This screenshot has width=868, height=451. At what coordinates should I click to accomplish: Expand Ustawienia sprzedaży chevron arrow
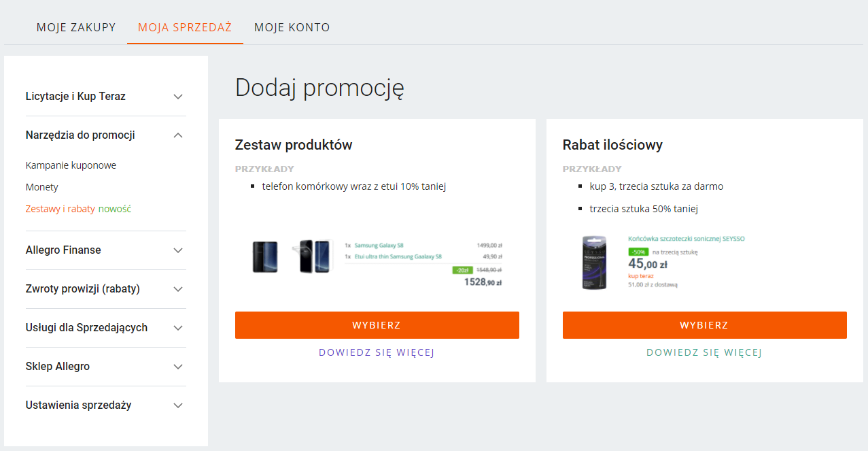coord(178,405)
